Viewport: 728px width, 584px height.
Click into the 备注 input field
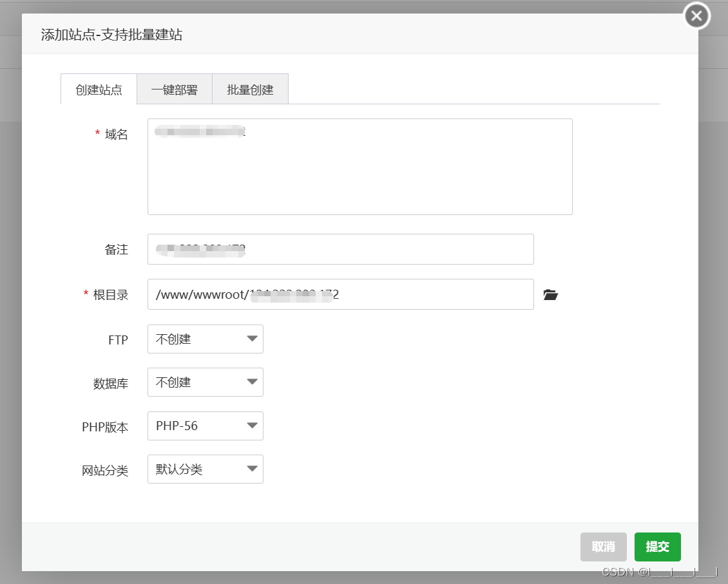pos(340,249)
